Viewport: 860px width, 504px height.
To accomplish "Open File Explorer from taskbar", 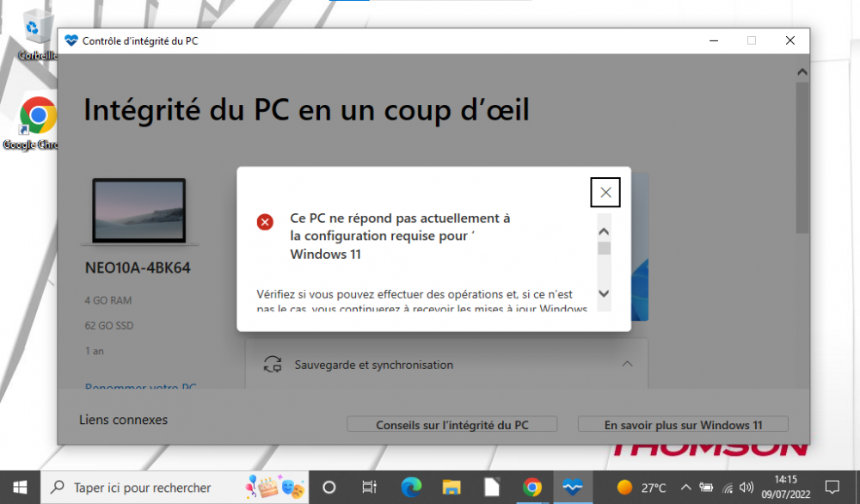I will pyautogui.click(x=451, y=487).
